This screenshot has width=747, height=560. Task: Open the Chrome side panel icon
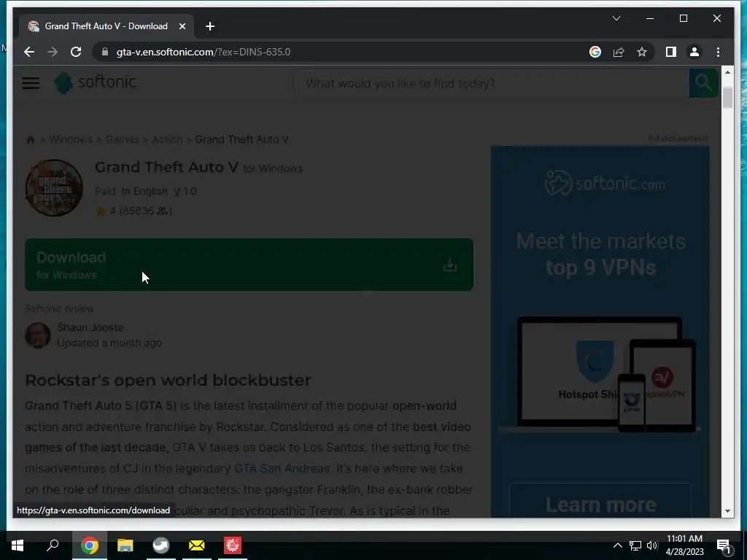[671, 52]
